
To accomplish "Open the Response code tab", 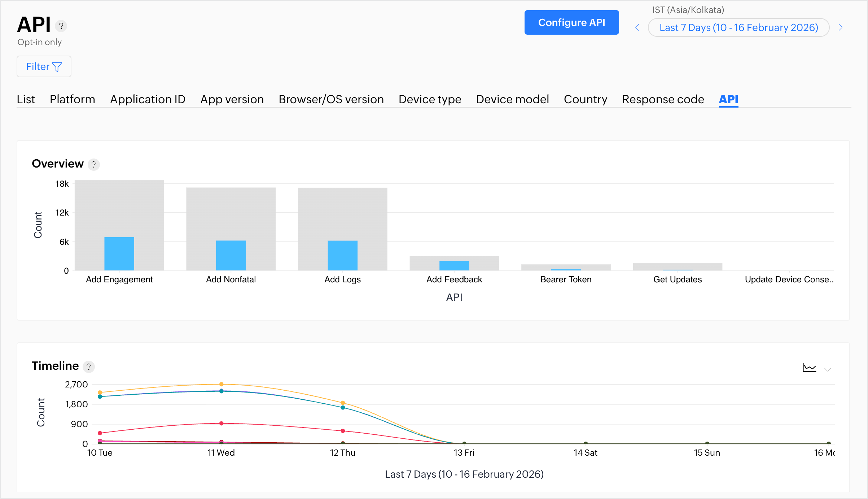I will tap(663, 99).
